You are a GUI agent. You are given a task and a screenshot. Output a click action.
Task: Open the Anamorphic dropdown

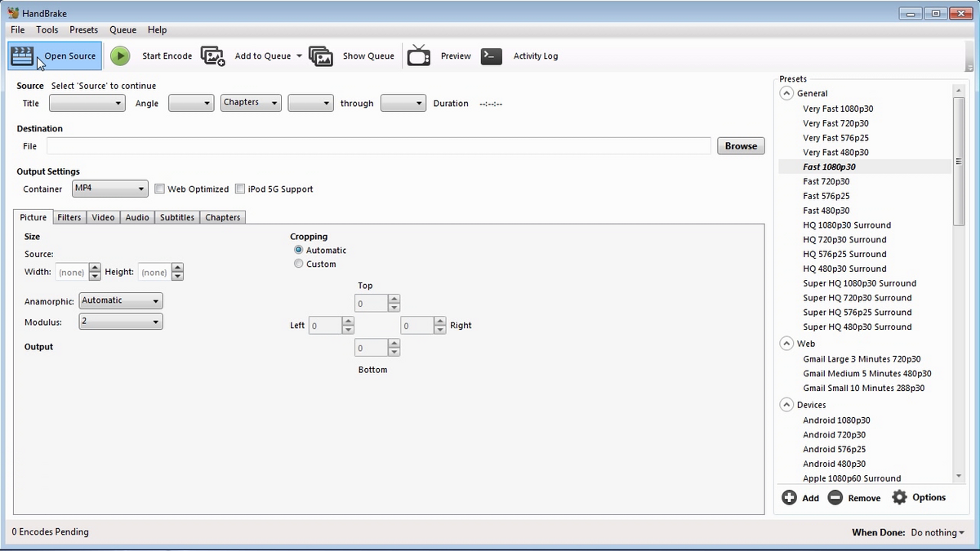tap(121, 300)
